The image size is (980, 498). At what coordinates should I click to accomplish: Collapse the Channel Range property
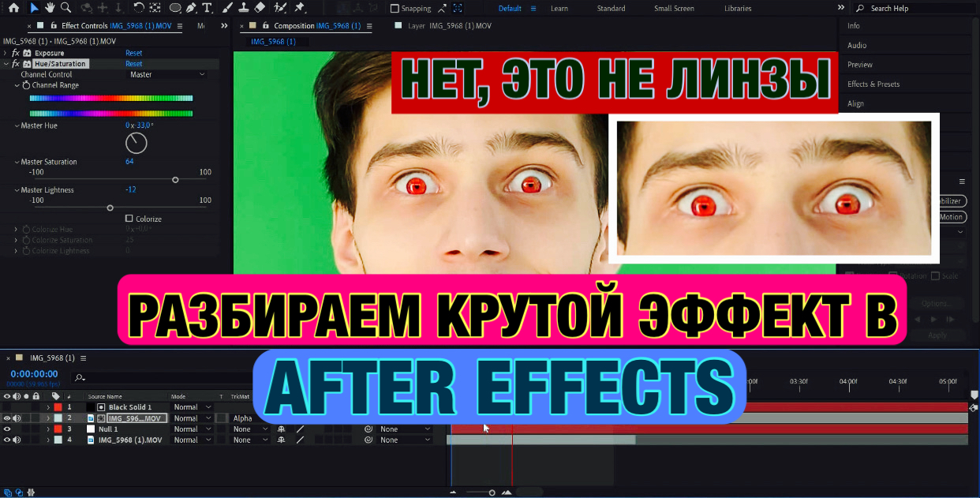(17, 85)
